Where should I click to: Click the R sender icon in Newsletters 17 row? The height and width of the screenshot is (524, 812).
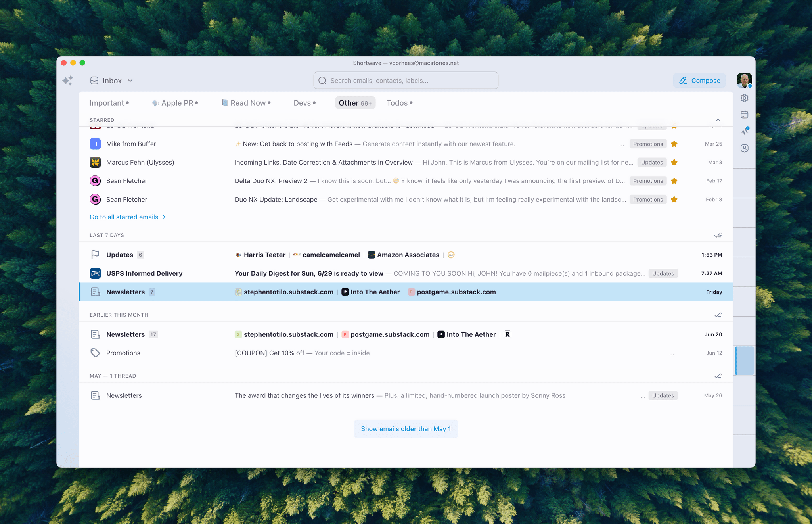point(507,334)
